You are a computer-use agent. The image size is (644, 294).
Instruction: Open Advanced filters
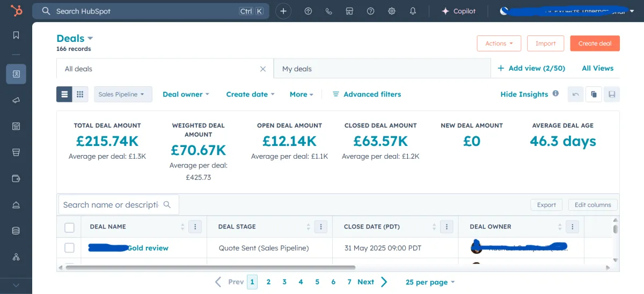(x=367, y=94)
